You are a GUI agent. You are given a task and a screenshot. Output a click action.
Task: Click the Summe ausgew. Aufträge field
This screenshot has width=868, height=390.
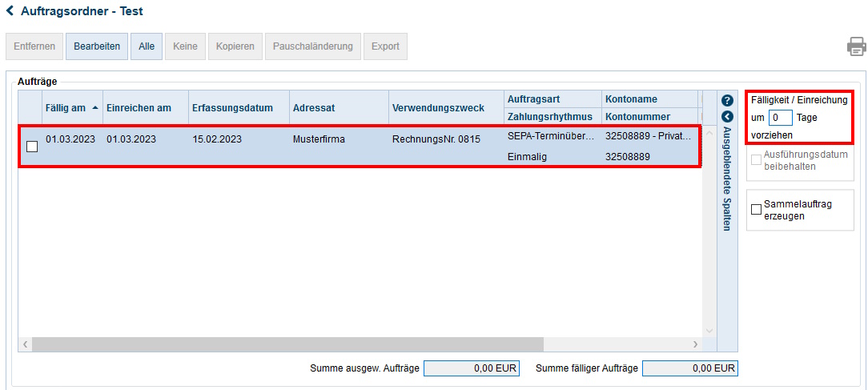(472, 368)
